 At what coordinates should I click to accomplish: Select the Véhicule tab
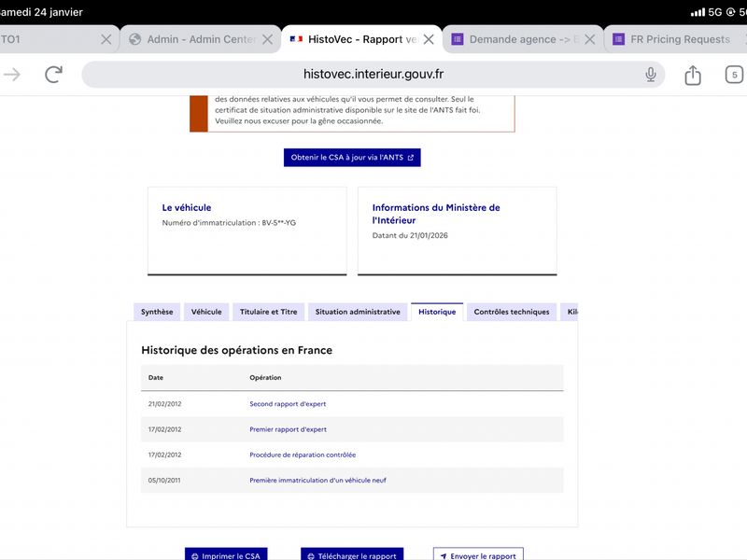click(x=206, y=312)
